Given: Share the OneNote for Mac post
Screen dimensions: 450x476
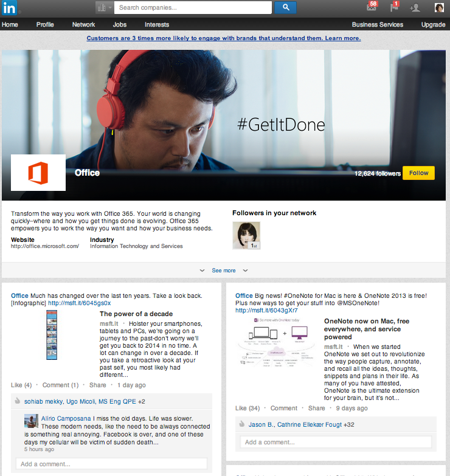Looking at the screenshot, I should pyautogui.click(x=316, y=409).
